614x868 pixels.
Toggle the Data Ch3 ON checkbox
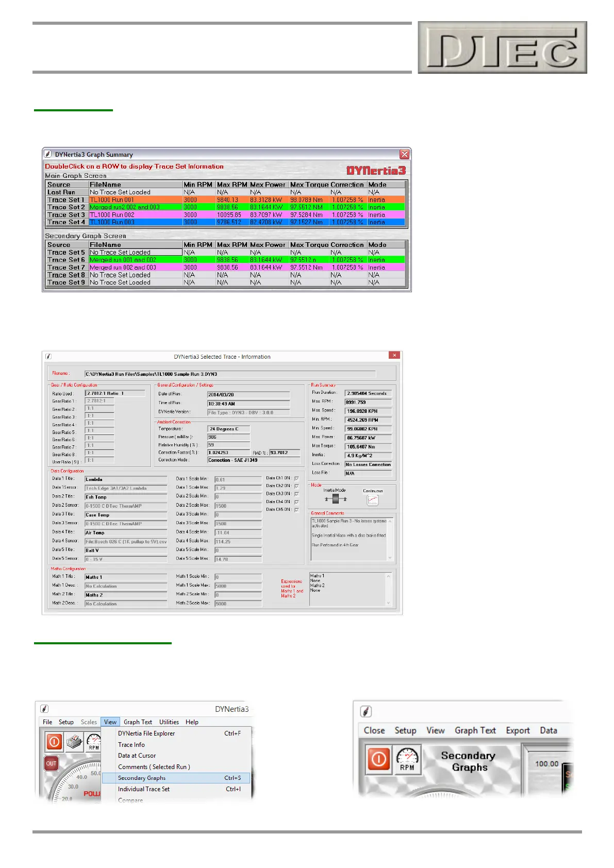click(296, 494)
